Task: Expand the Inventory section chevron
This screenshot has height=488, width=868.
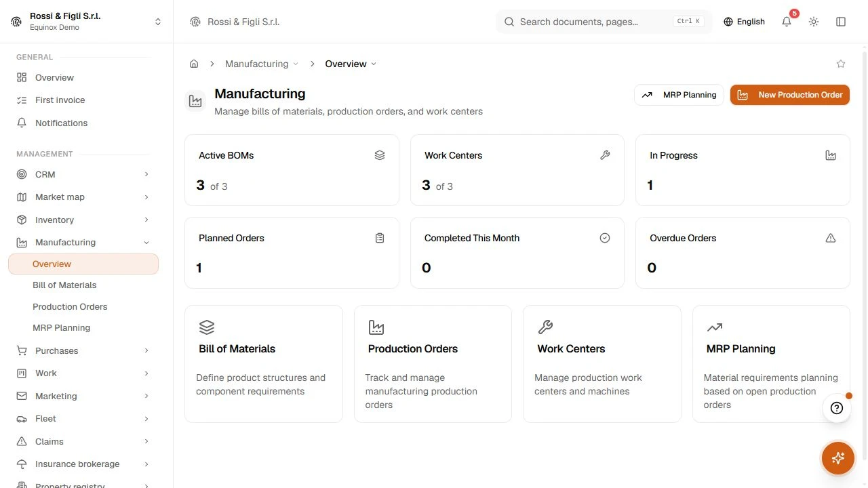Action: tap(146, 220)
